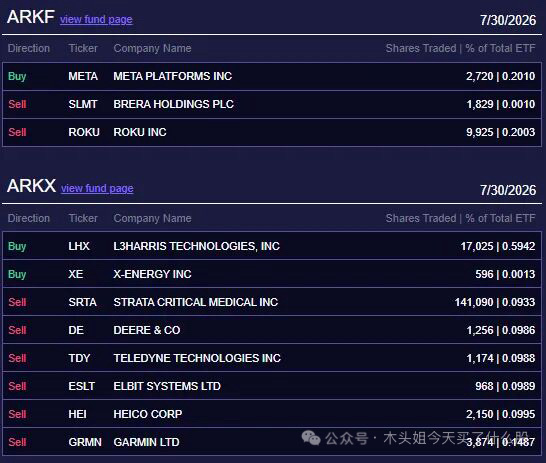The width and height of the screenshot is (546, 463).
Task: Select BRERA HOLDINGS PLC company name
Action: click(x=173, y=104)
